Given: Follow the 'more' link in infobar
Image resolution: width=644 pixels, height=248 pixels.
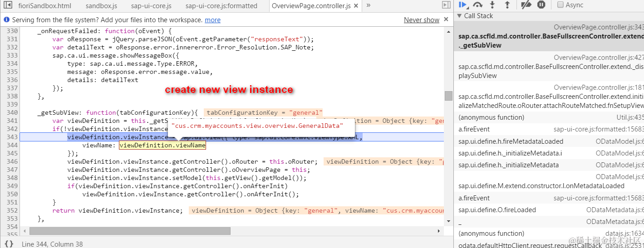Looking at the screenshot, I should [x=212, y=20].
